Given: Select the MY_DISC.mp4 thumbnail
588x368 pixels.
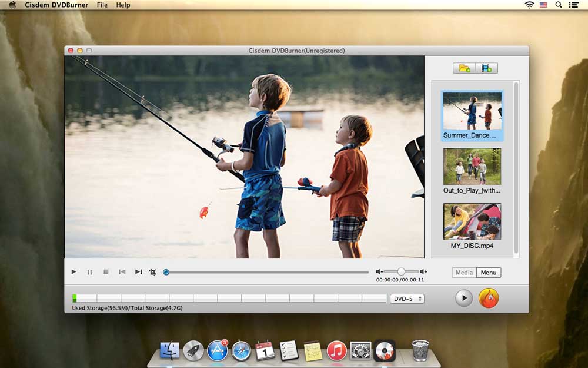Looking at the screenshot, I should point(472,222).
